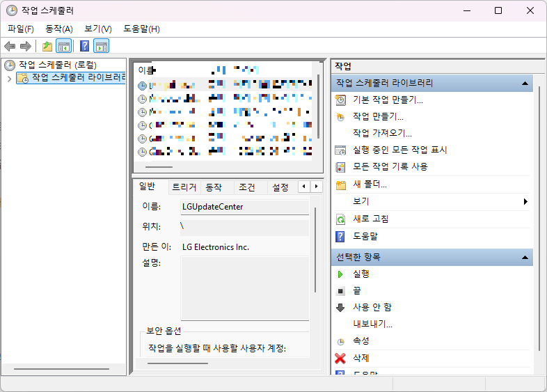Select 작업 스케줄러 (로컬) in the tree
The height and width of the screenshot is (392, 547).
point(57,65)
